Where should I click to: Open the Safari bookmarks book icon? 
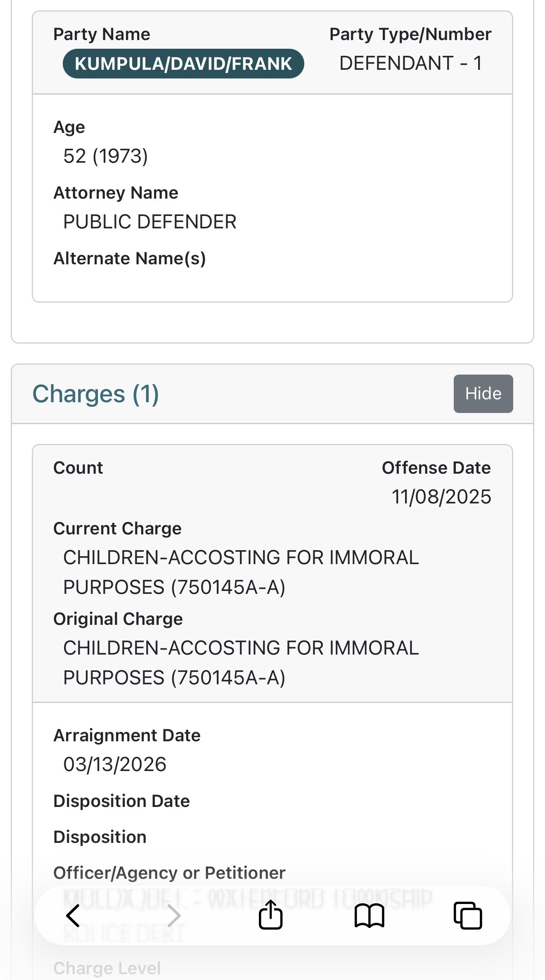(369, 916)
